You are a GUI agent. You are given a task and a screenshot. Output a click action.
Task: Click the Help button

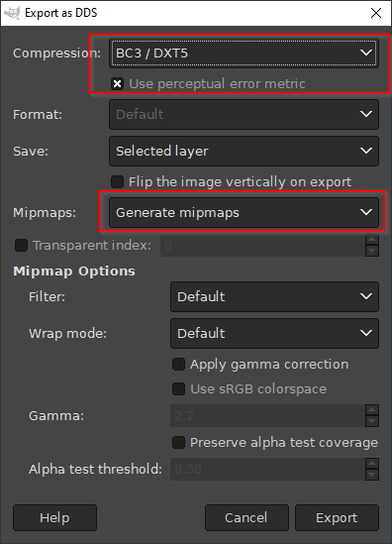click(x=54, y=517)
